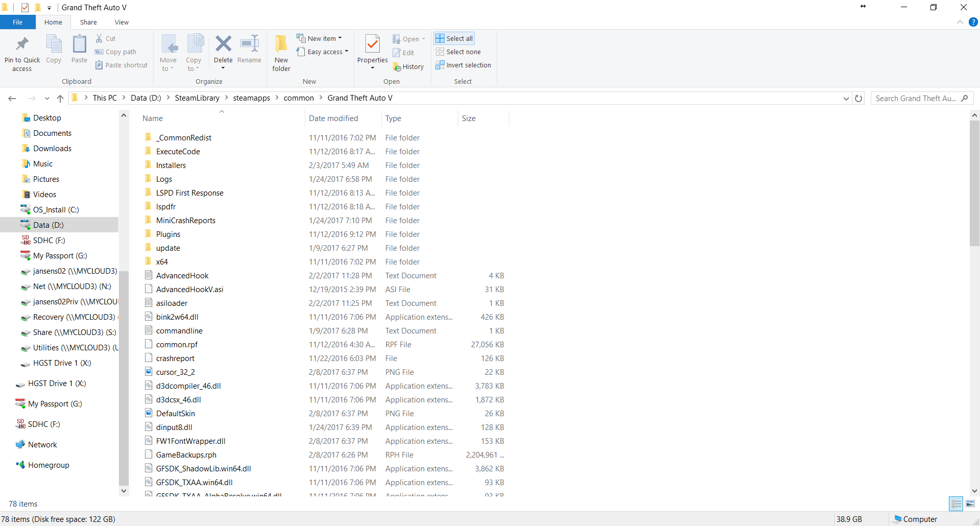The width and height of the screenshot is (980, 526).
Task: Expand address bar history dropdown arrow
Action: [x=846, y=99]
